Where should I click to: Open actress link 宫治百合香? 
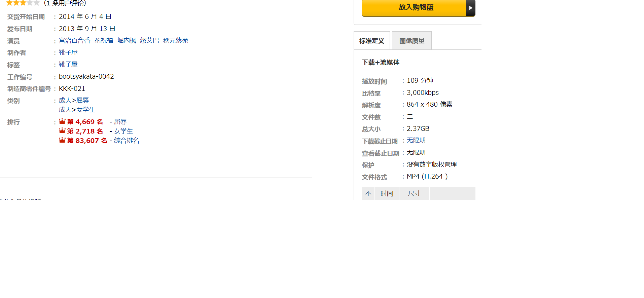(x=75, y=40)
